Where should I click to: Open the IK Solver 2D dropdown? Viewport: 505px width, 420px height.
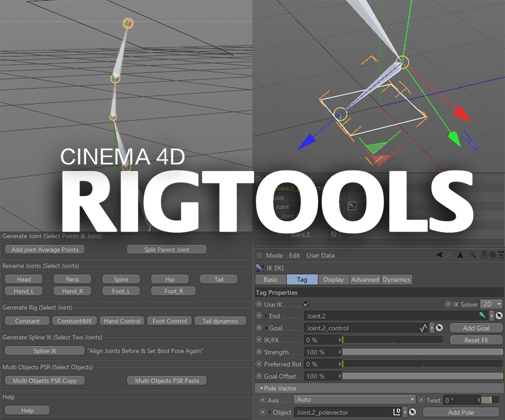point(491,303)
